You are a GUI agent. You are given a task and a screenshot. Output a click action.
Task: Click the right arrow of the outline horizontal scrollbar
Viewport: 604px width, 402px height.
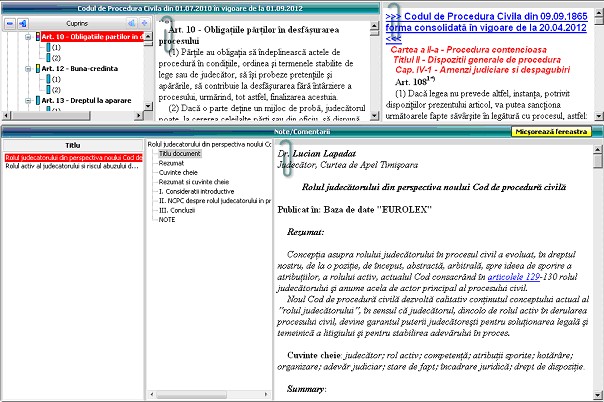(266, 395)
